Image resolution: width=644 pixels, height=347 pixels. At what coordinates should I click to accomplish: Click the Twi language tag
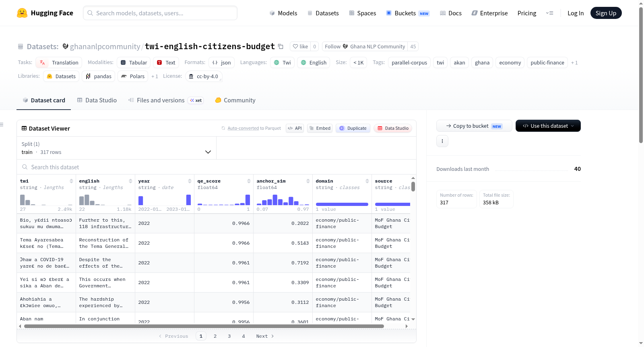point(282,62)
